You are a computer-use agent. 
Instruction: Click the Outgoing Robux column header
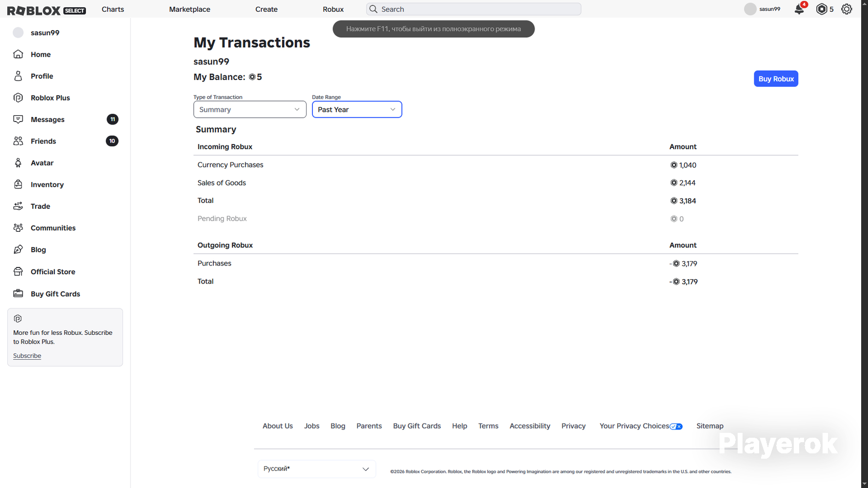225,245
